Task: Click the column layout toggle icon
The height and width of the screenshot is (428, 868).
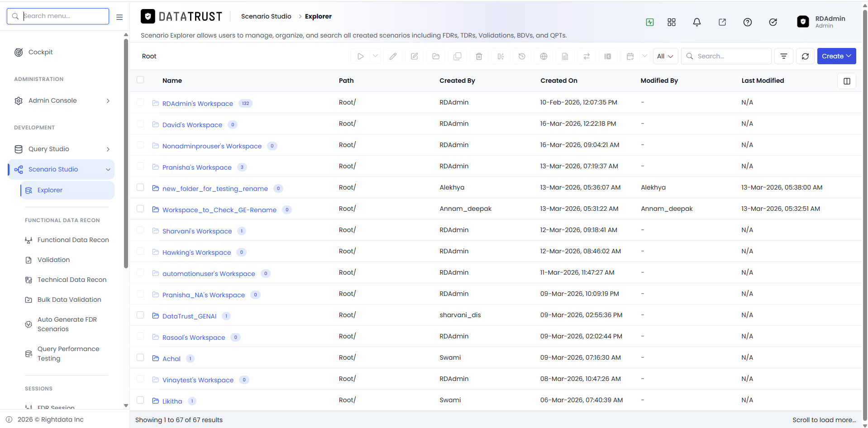Action: (847, 81)
